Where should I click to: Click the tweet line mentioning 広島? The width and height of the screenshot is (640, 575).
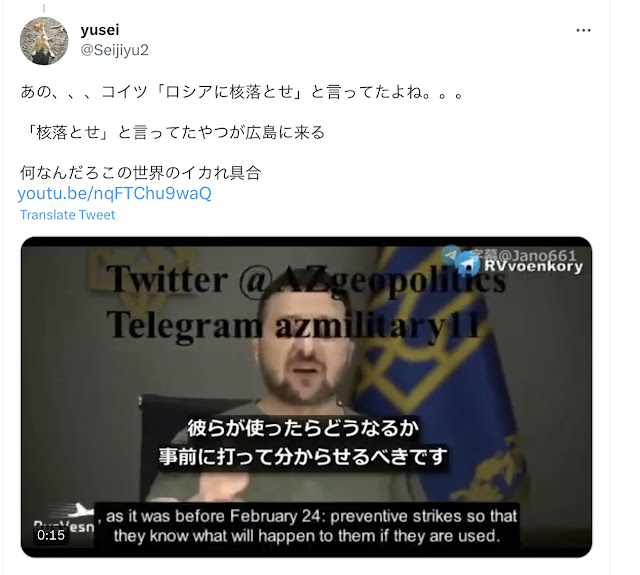[x=174, y=133]
